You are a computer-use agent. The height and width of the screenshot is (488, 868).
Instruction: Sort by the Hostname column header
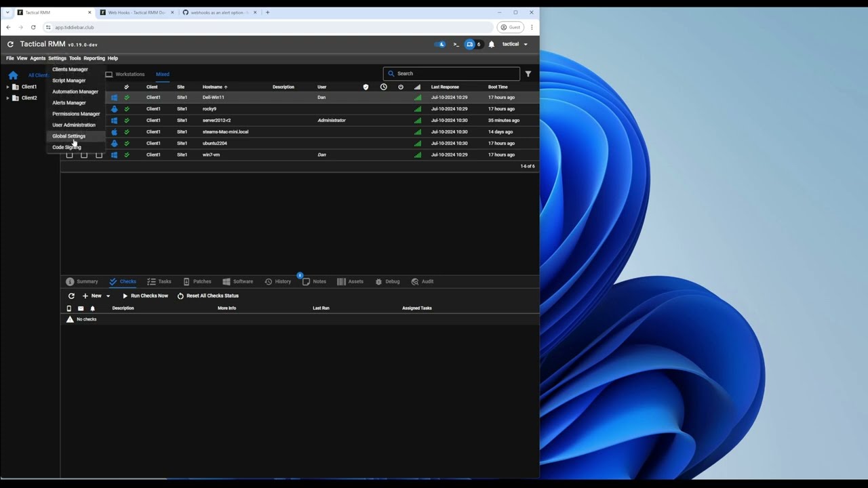pyautogui.click(x=215, y=87)
